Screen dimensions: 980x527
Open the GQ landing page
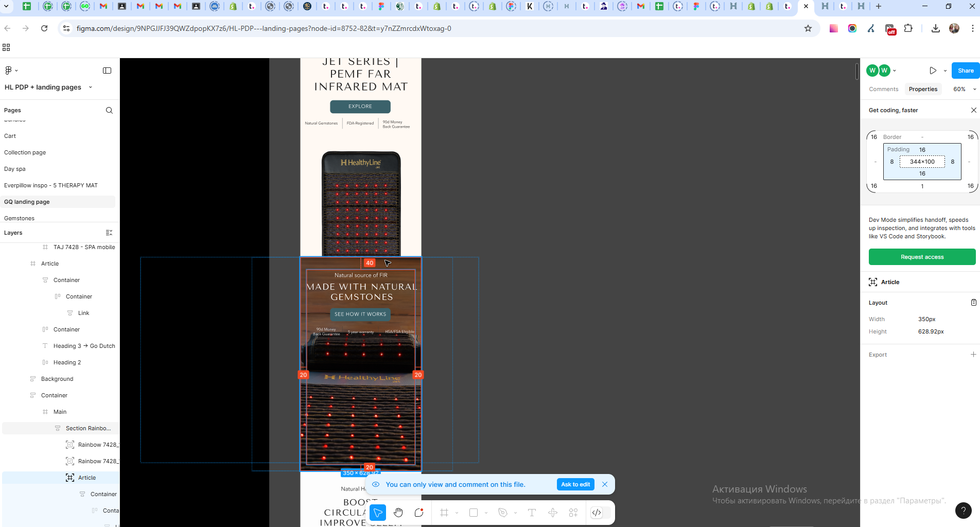point(59,202)
